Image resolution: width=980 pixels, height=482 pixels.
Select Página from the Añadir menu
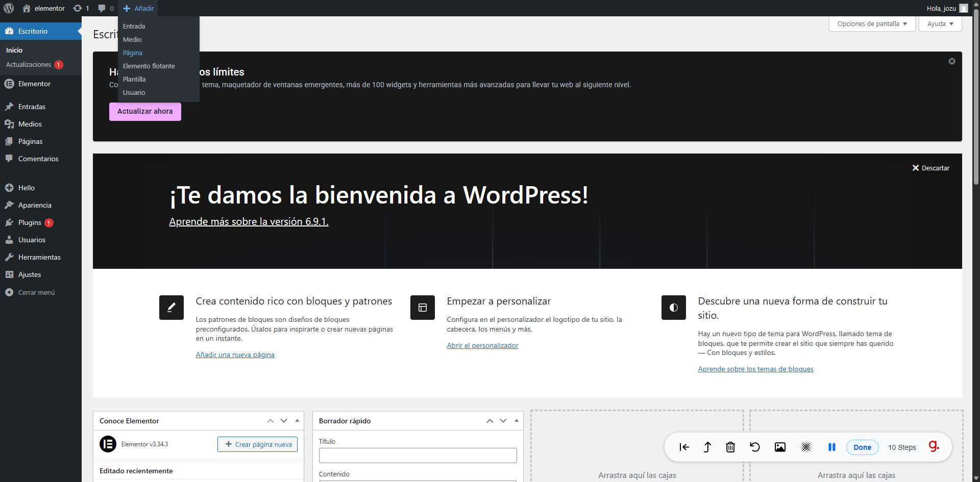[132, 53]
